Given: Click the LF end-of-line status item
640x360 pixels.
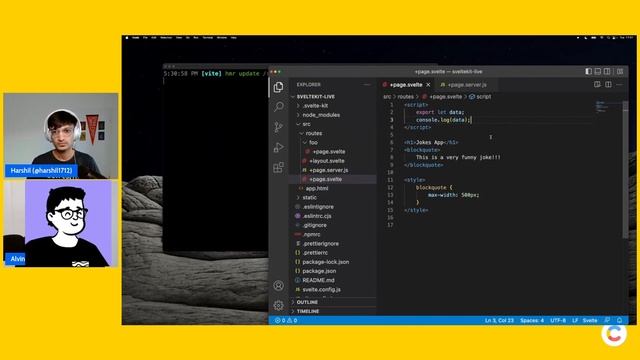Looking at the screenshot, I should [x=575, y=320].
